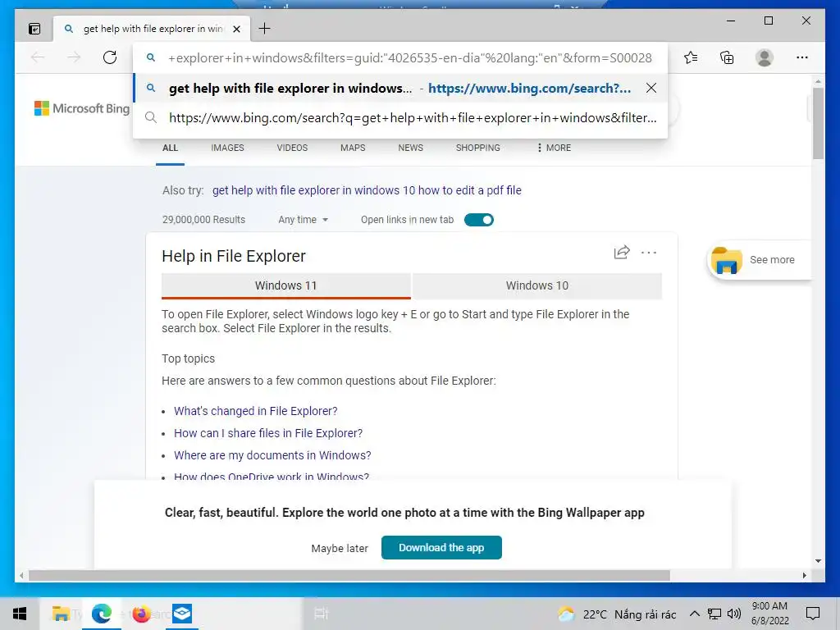Select the 'get help with file explorer' suggestion
840x630 pixels.
[400, 89]
